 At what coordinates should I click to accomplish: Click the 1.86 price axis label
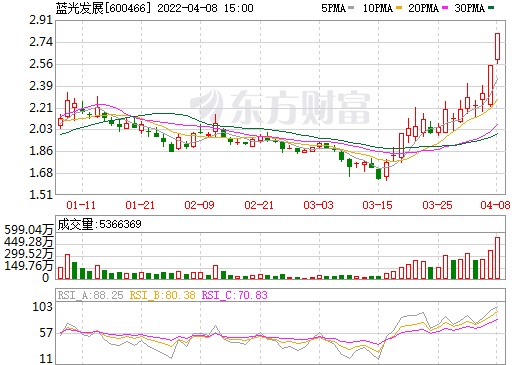coord(41,151)
